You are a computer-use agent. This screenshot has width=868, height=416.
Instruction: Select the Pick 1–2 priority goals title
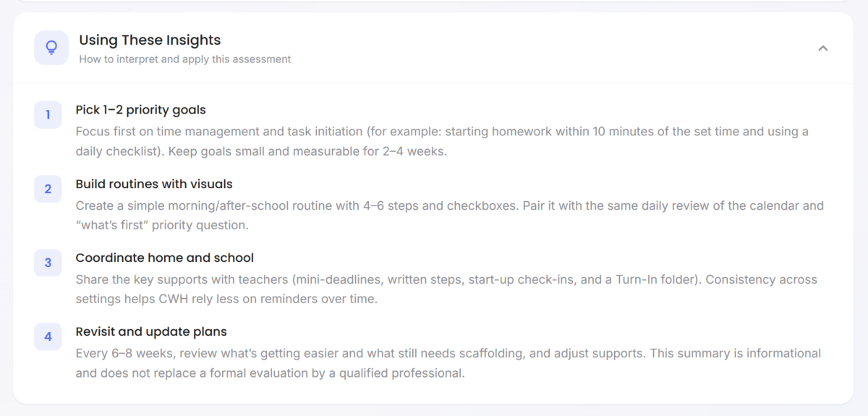(x=140, y=110)
